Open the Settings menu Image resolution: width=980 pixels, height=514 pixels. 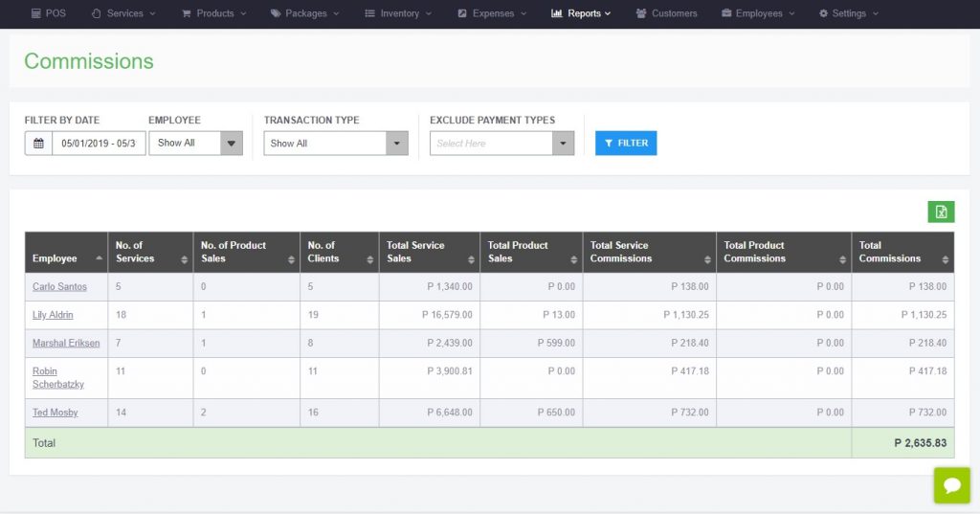click(849, 13)
